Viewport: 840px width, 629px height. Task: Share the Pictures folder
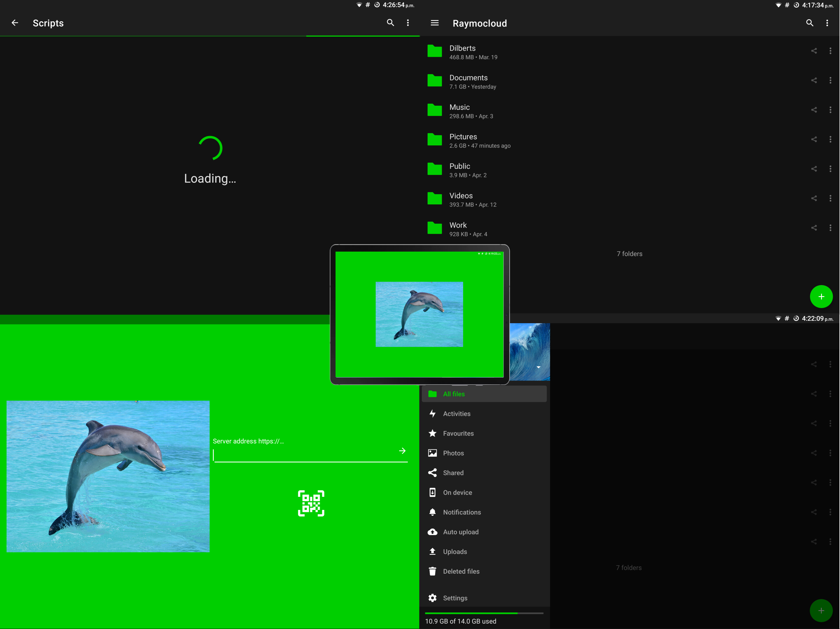813,139
